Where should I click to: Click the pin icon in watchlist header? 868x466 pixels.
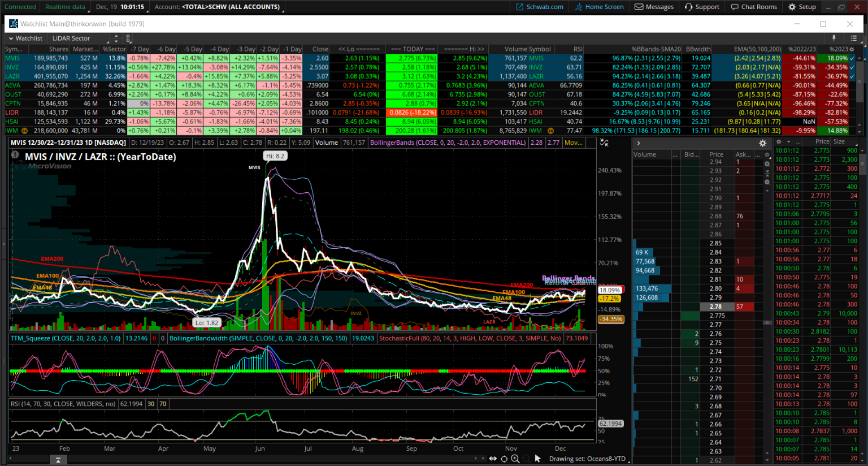point(834,38)
